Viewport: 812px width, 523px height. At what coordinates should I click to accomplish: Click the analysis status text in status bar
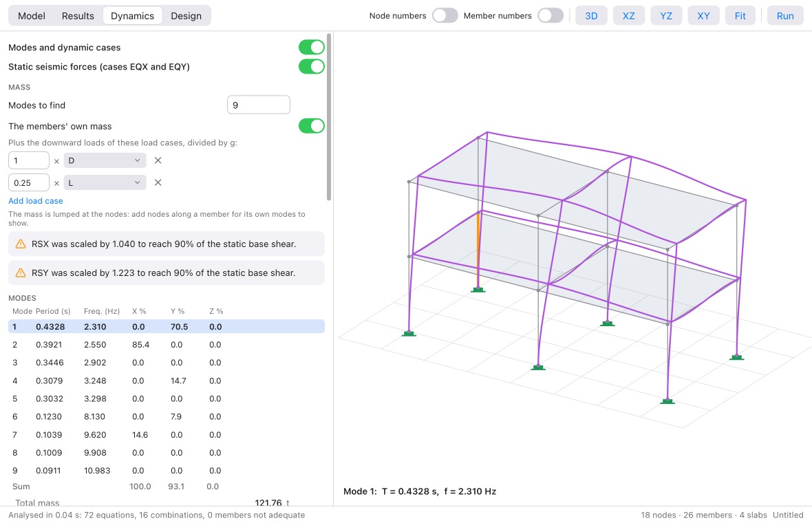(156, 515)
